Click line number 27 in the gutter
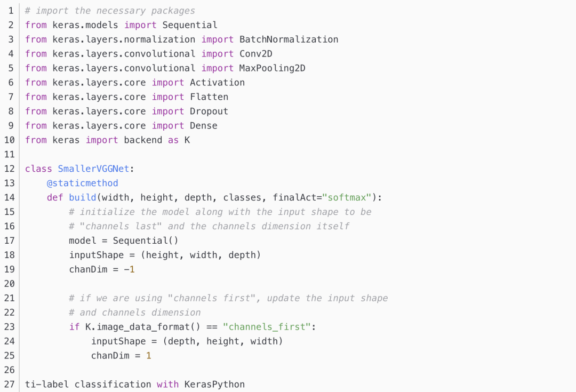The image size is (576, 392). pyautogui.click(x=9, y=384)
